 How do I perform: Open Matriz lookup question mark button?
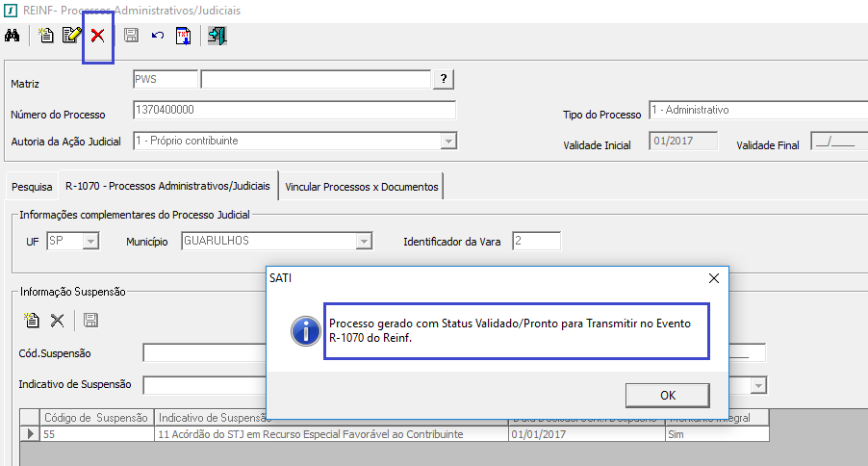pos(444,79)
